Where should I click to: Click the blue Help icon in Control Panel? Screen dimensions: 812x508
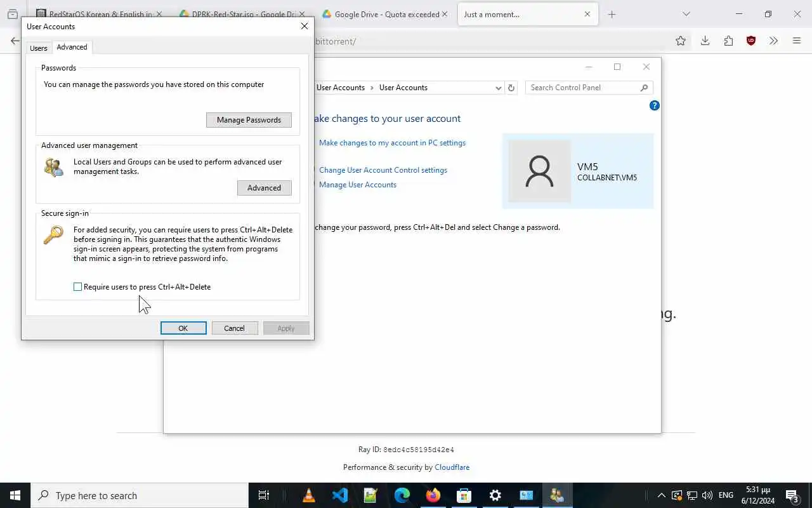(655, 105)
